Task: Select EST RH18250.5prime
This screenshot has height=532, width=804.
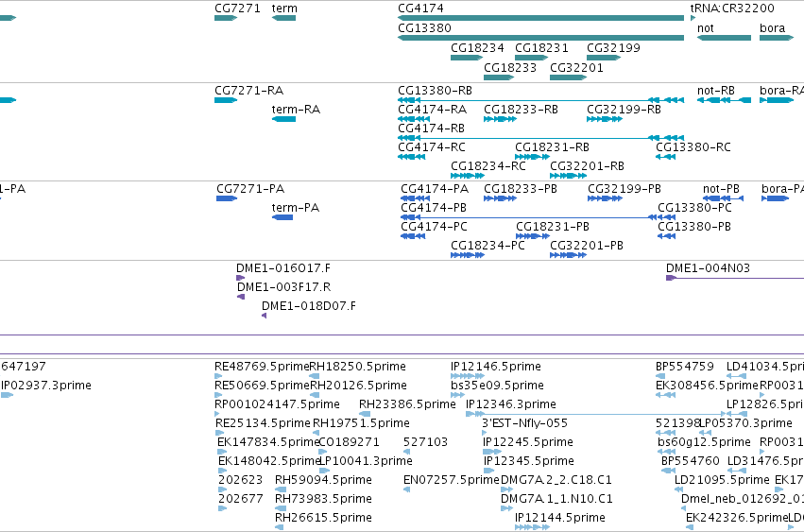Action: [358, 368]
